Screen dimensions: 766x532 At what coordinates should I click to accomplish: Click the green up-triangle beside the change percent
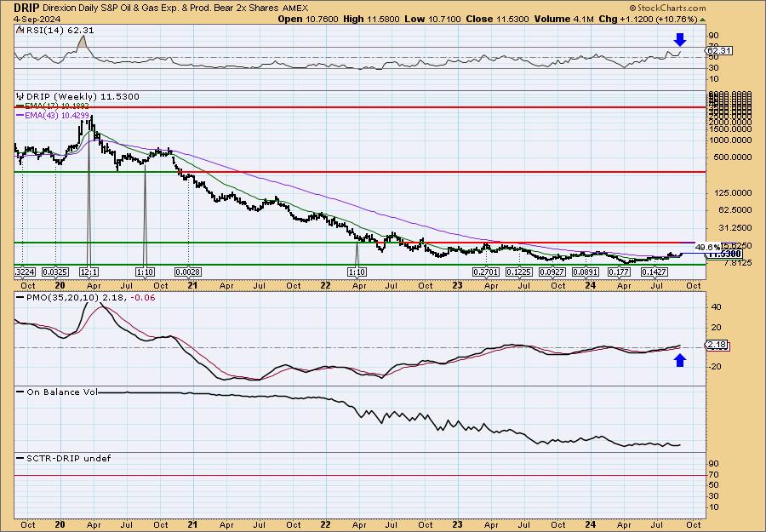[702, 20]
